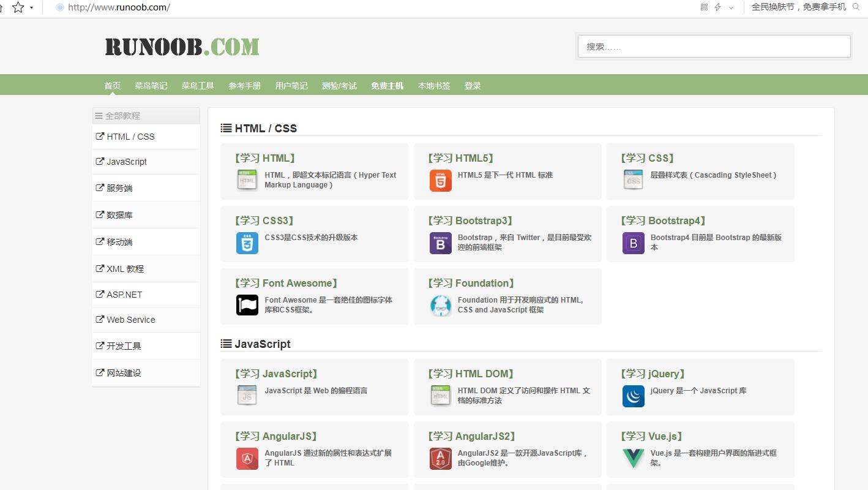Click the JS icon on the JavaScript card
Image resolution: width=868 pixels, height=490 pixels.
[247, 396]
